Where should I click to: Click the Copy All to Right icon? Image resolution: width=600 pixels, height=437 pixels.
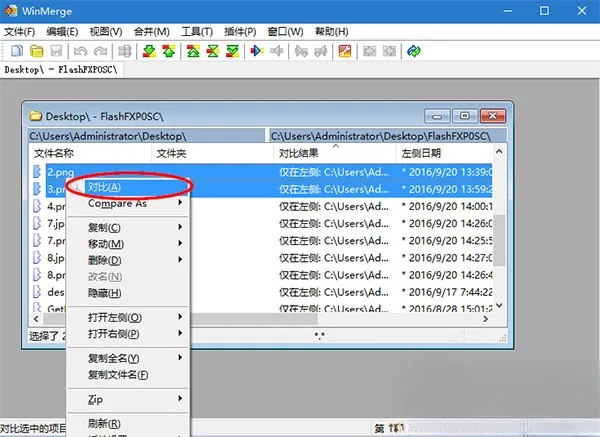coord(369,51)
